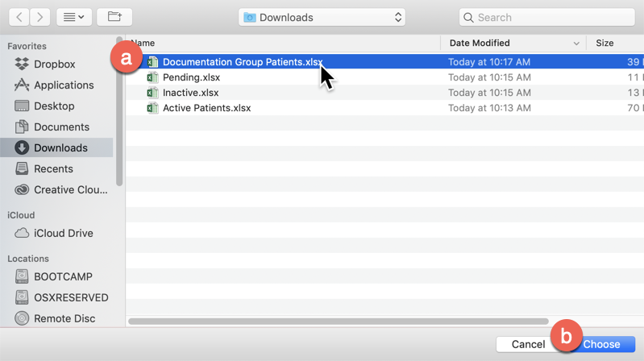Click the Recents sidebar icon

coord(22,168)
